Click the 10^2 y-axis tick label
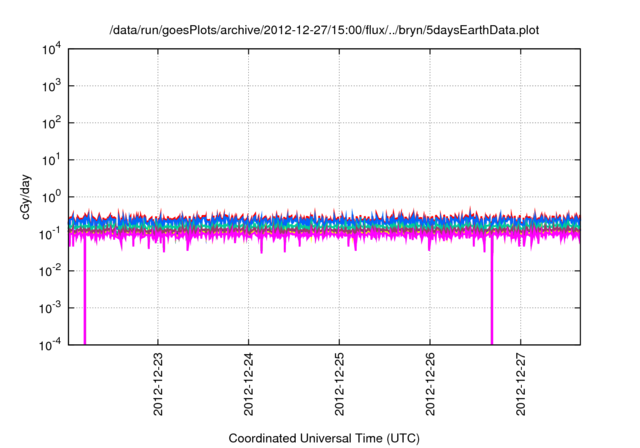The image size is (640, 448). (52, 123)
